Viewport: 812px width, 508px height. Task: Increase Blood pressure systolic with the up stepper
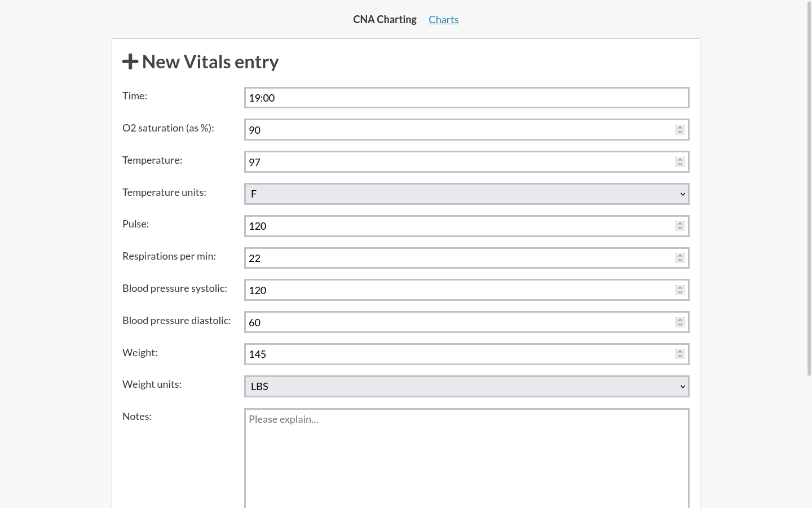[680, 288]
